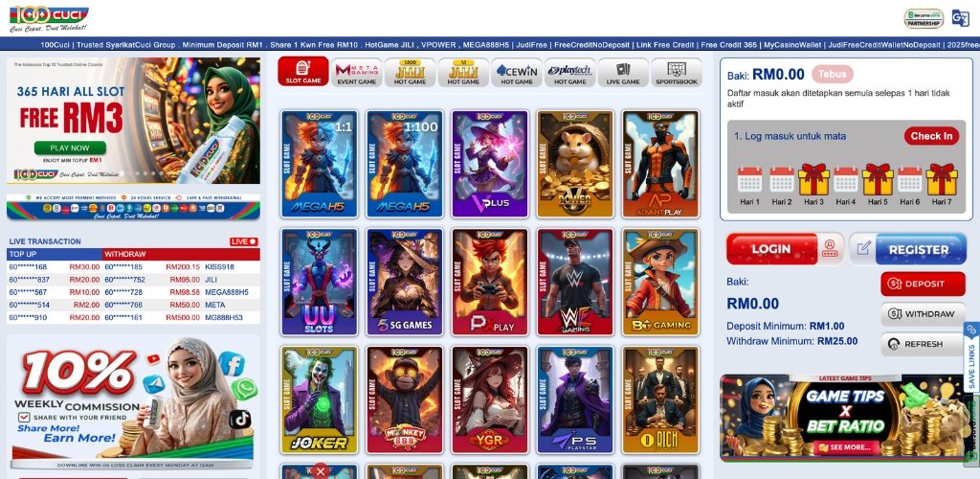980x479 pixels.
Task: Click PLAY NOW on the Free RM3 banner
Action: (70, 148)
